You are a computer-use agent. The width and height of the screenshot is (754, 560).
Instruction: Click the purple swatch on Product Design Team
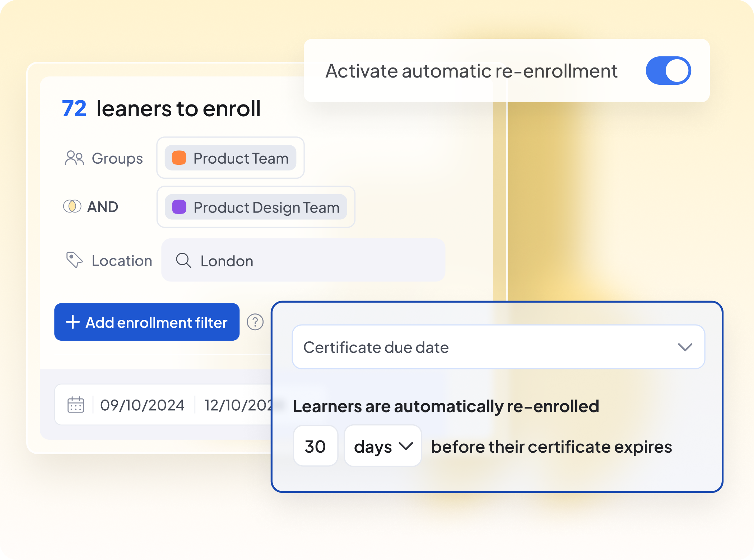pyautogui.click(x=179, y=207)
